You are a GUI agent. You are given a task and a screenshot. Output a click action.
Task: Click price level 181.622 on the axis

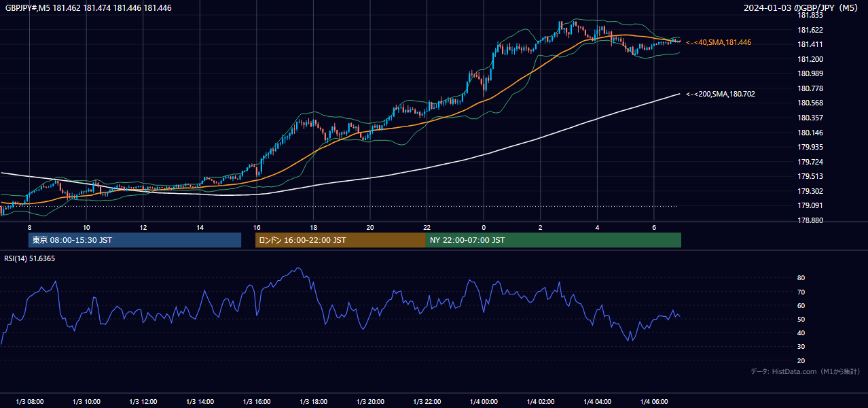[x=810, y=30]
